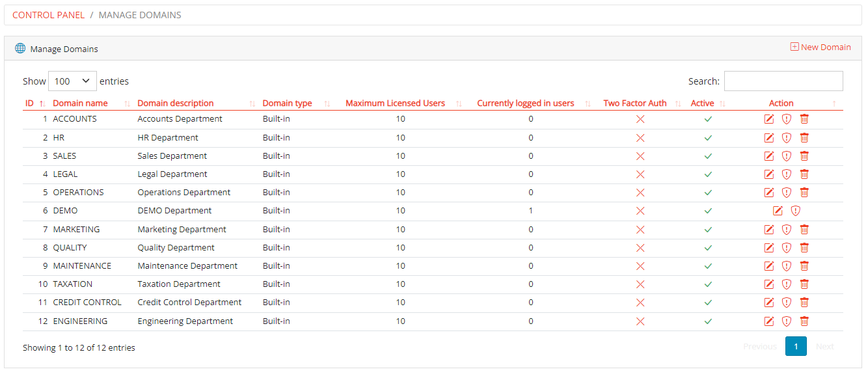Open warning details for CREDIT CONTROL domain

pos(787,302)
